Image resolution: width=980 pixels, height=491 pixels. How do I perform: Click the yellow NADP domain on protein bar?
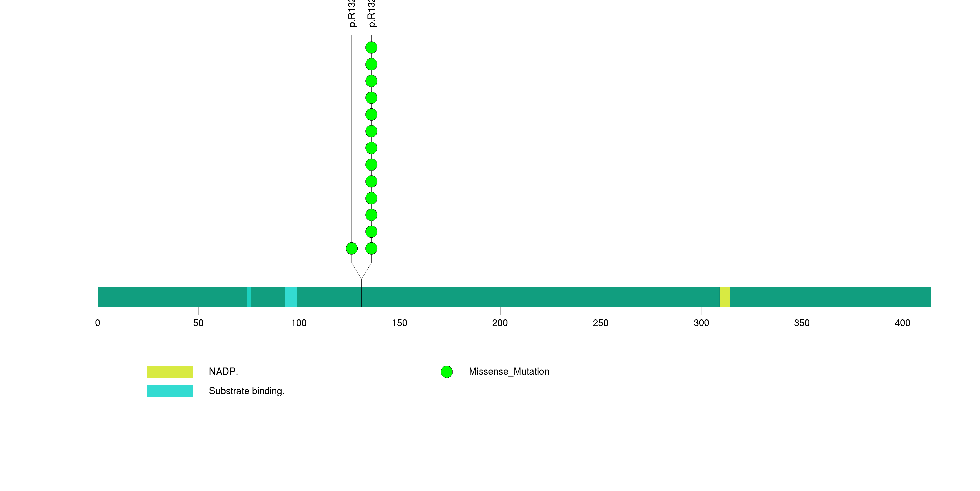click(724, 297)
